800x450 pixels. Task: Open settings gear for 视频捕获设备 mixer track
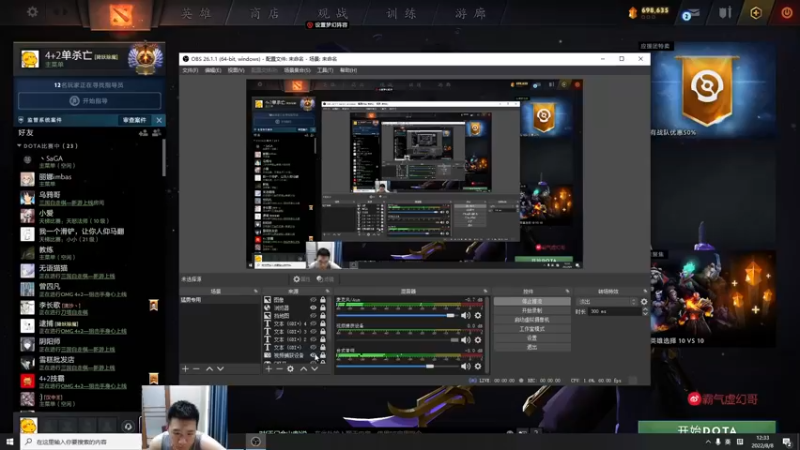[x=478, y=340]
